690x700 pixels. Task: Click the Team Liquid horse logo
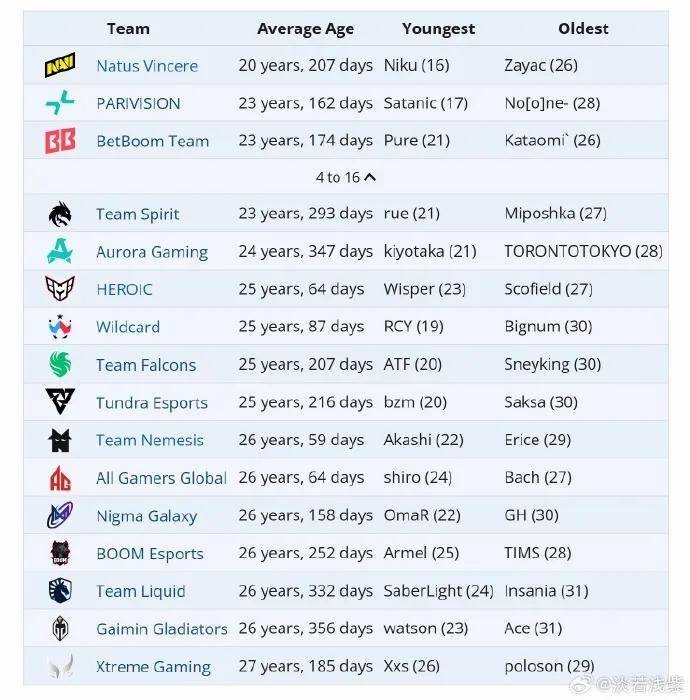(60, 591)
